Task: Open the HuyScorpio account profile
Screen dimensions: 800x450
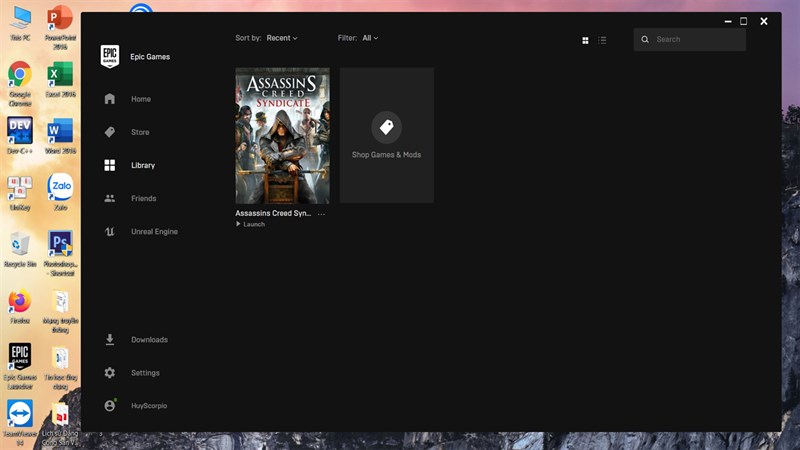Action: coord(148,406)
